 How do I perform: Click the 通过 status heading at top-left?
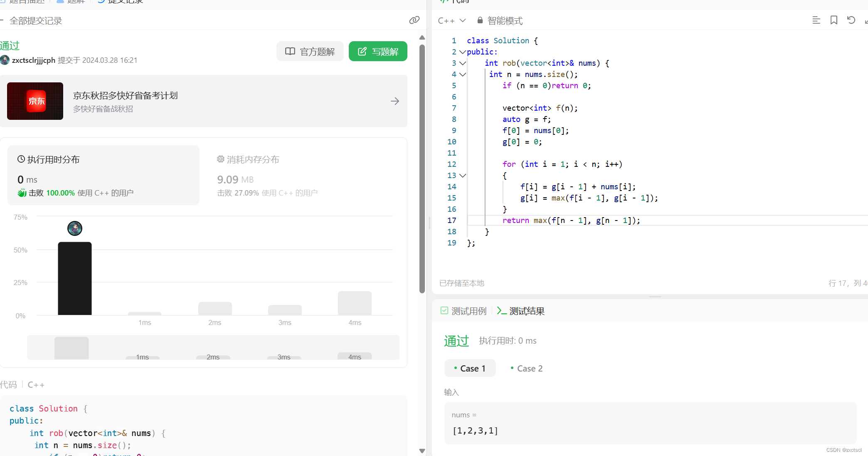point(10,45)
